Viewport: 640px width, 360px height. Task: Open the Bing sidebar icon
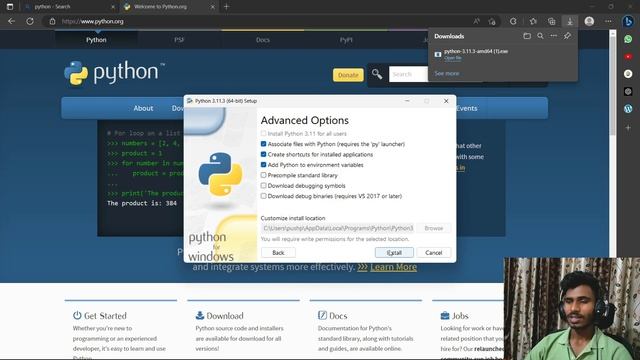[628, 21]
